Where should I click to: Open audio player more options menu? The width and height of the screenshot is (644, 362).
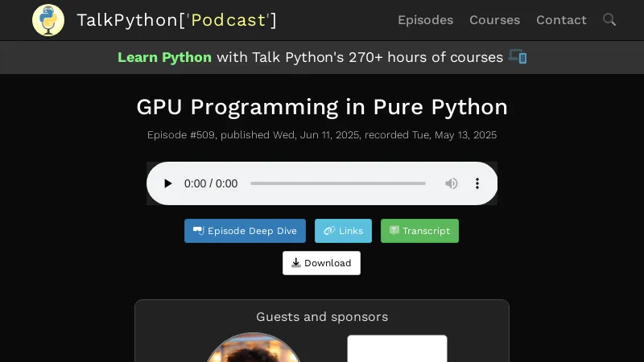click(x=477, y=183)
